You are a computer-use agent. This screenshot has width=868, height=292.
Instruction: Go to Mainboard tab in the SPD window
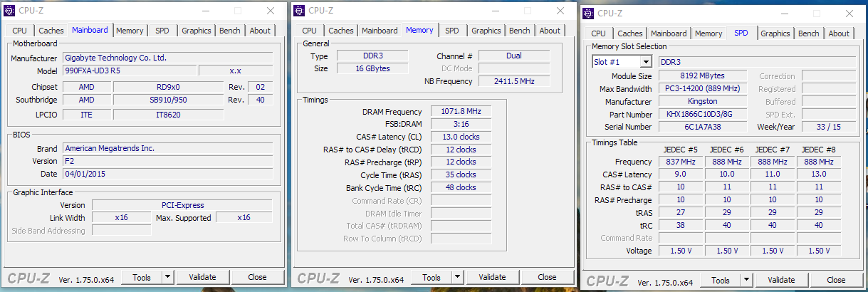click(x=669, y=33)
